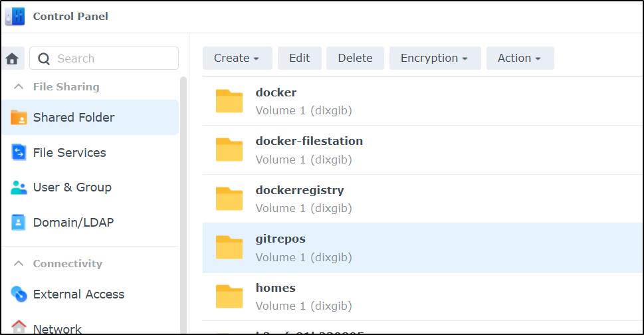Collapse the File Sharing section

pyautogui.click(x=19, y=86)
